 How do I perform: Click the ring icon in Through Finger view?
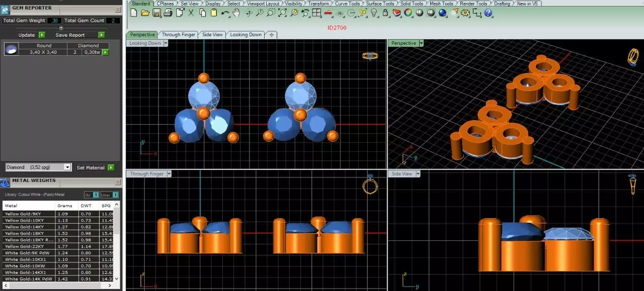tap(370, 185)
